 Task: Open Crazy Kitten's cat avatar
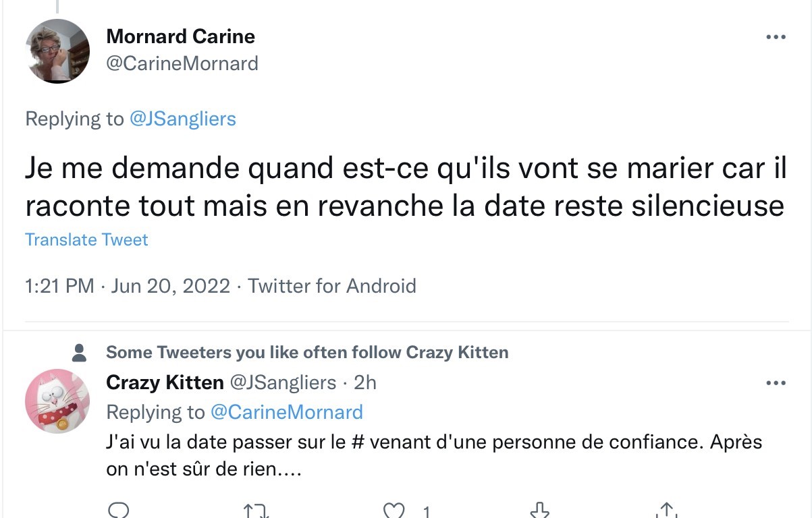[x=57, y=401]
